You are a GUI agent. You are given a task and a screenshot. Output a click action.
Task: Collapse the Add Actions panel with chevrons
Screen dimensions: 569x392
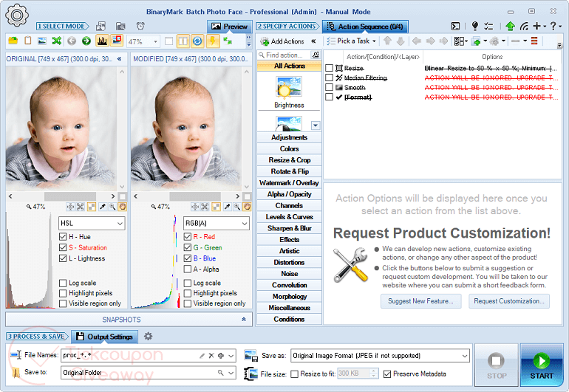pyautogui.click(x=313, y=41)
